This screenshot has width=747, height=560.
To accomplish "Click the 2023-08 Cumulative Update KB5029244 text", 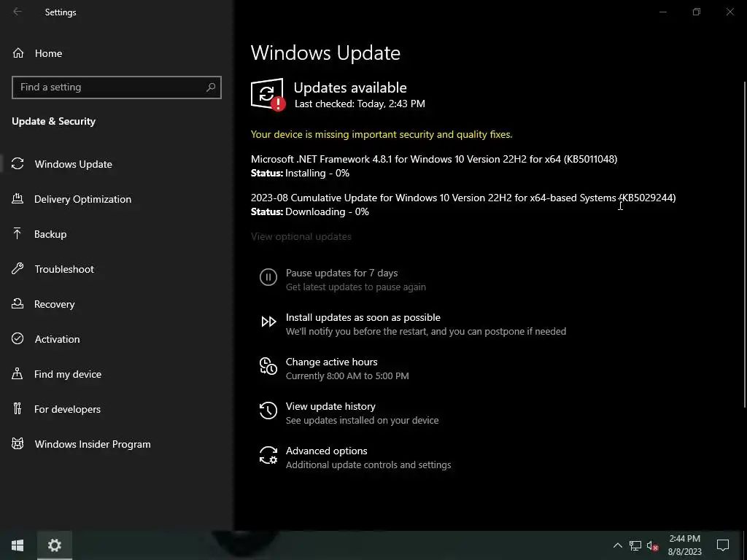I will [x=463, y=198].
